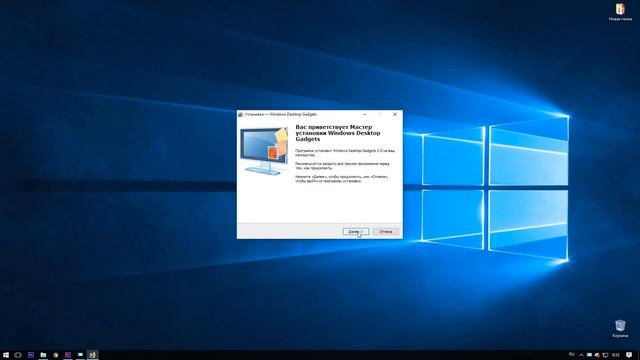
Task: Open the Action Center notifications icon
Action: [x=629, y=355]
